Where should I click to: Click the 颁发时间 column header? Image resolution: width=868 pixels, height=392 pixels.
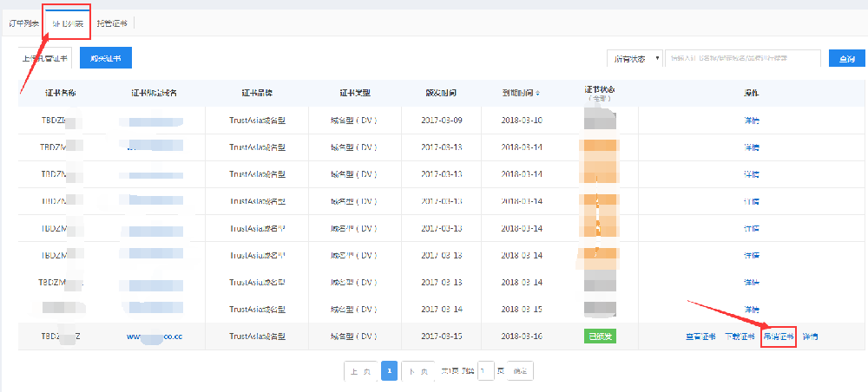(x=441, y=93)
